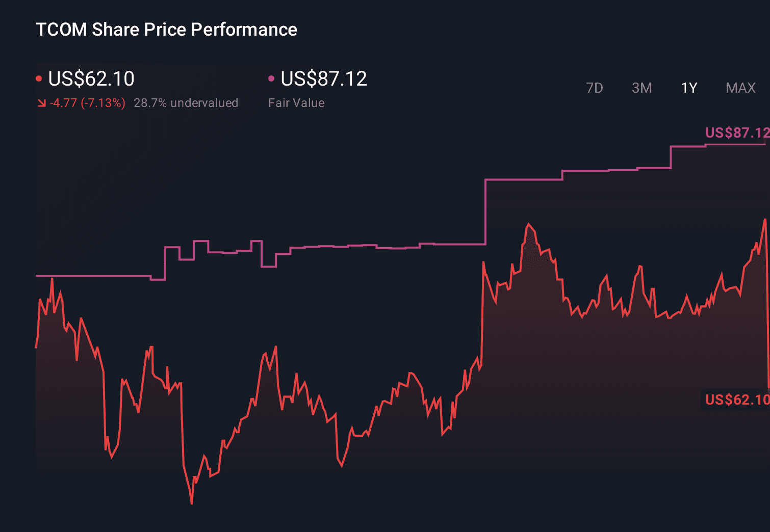Viewport: 770px width, 532px height.
Task: Click the red down-arrow price change icon
Action: (x=41, y=103)
